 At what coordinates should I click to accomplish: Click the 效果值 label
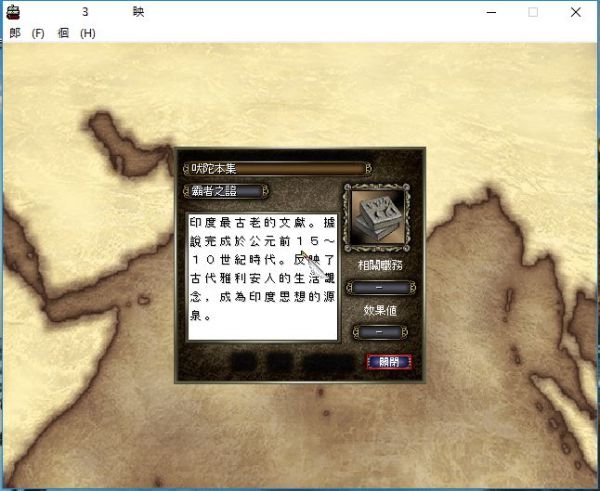click(379, 310)
